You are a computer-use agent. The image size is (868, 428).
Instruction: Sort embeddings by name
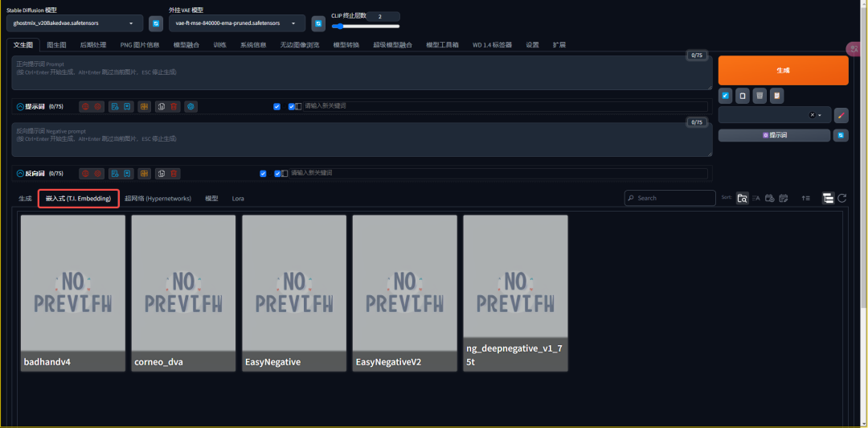click(756, 198)
